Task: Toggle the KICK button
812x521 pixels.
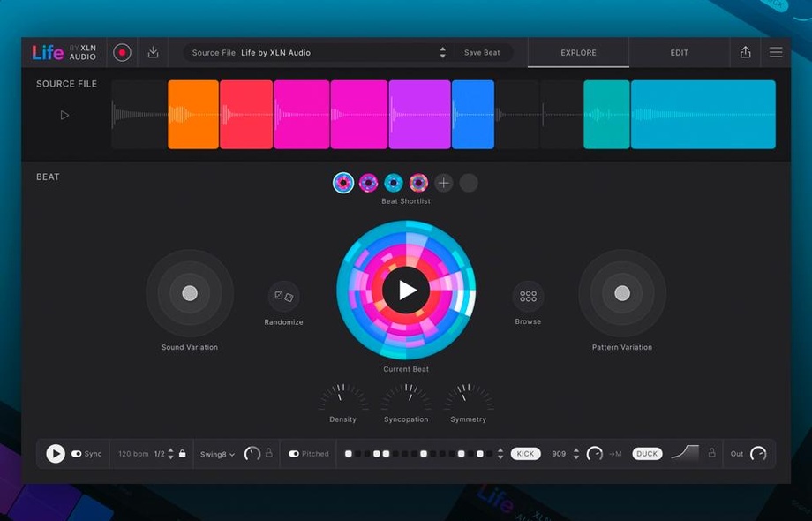Action: click(525, 454)
